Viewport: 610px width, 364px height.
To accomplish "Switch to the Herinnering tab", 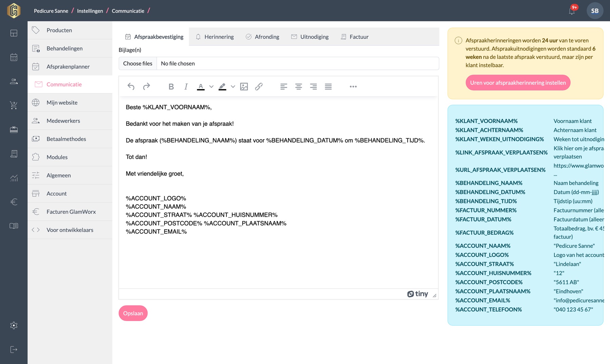I will coord(215,37).
